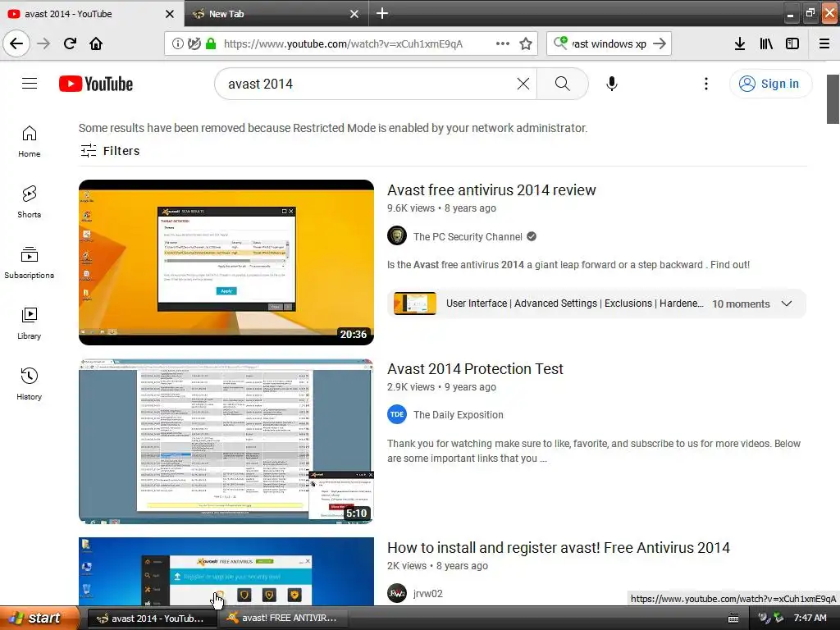The image size is (840, 630).
Task: Open a new browser tab with plus
Action: click(382, 13)
